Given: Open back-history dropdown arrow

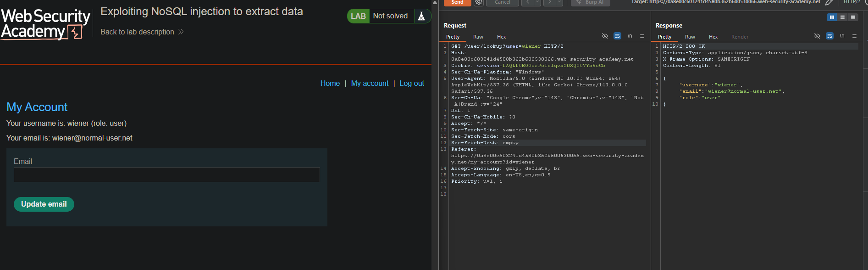Looking at the screenshot, I should click(x=537, y=2).
